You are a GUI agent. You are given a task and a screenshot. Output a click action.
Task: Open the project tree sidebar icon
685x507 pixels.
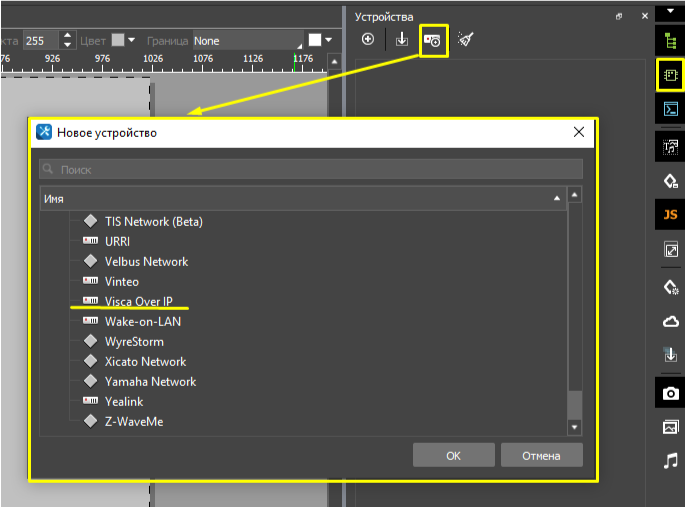pos(670,41)
